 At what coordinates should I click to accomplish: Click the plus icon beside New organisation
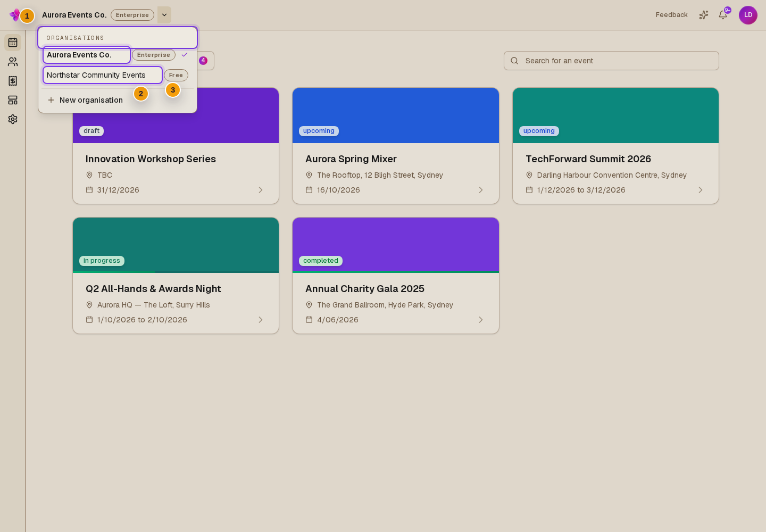[x=51, y=100]
